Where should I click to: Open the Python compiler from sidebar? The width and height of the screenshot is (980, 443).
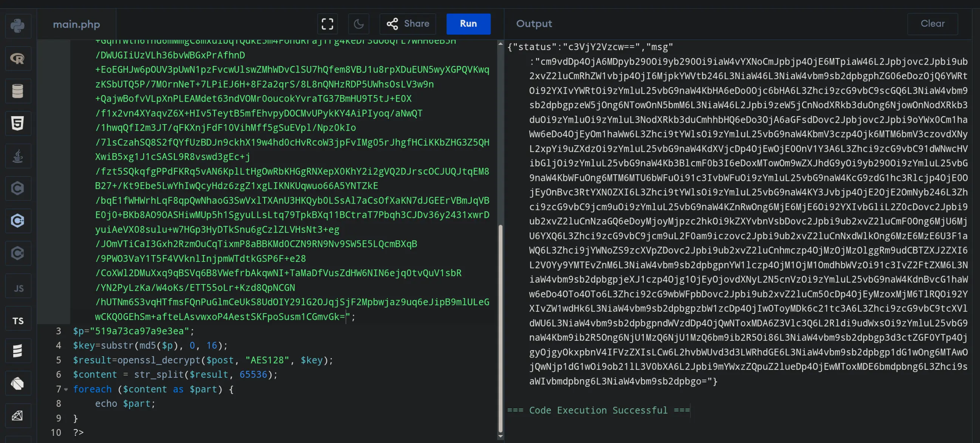[x=17, y=26]
